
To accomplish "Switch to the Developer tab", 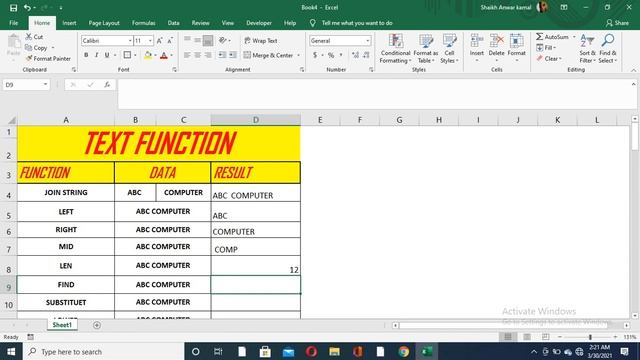I will tap(259, 23).
